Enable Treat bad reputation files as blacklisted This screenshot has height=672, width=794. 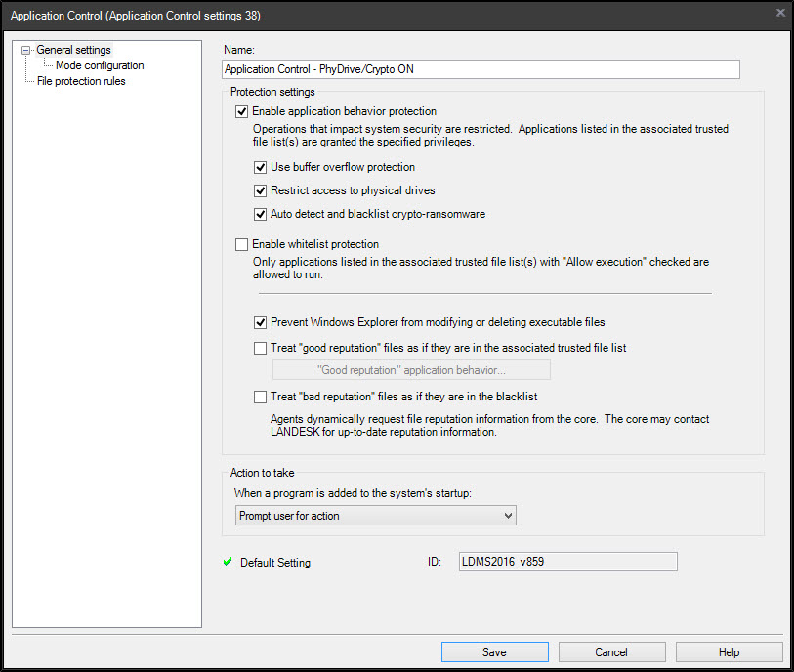pos(261,397)
